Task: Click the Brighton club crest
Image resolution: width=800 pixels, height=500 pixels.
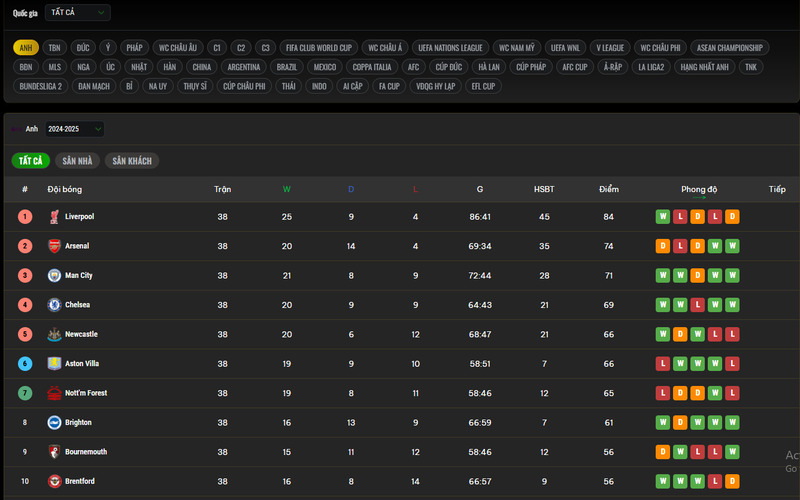Action: tap(54, 422)
